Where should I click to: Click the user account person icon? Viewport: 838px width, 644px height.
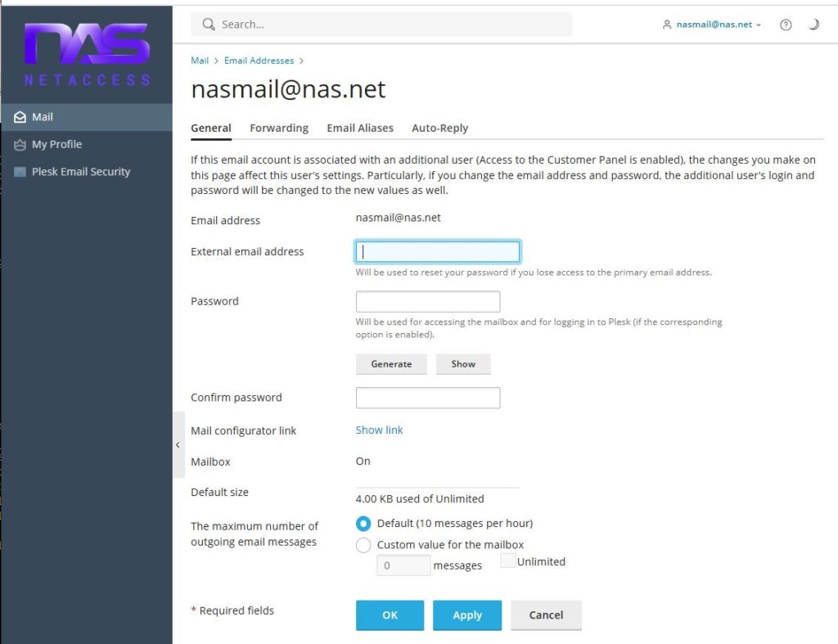(x=667, y=25)
